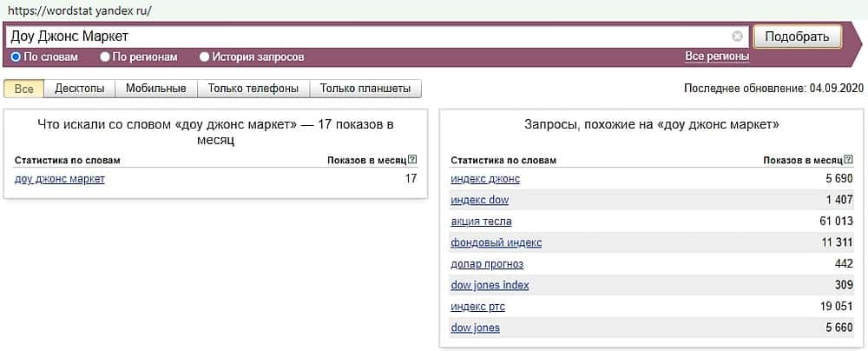Switch to the 'Все' devices tab
Image resolution: width=868 pixels, height=351 pixels.
23,89
